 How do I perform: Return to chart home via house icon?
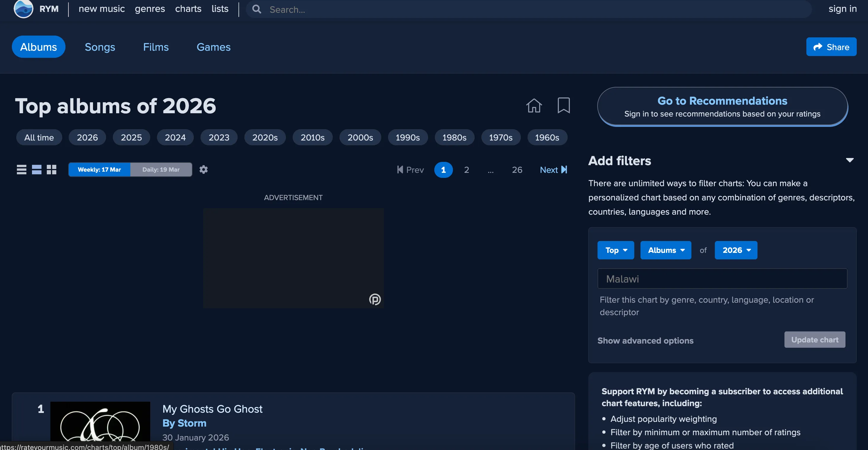coord(534,106)
